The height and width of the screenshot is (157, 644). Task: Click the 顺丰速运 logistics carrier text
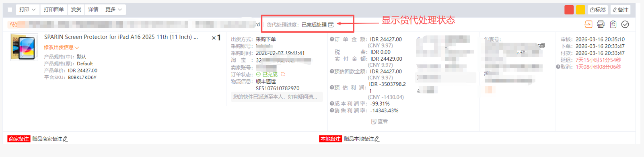pyautogui.click(x=266, y=81)
